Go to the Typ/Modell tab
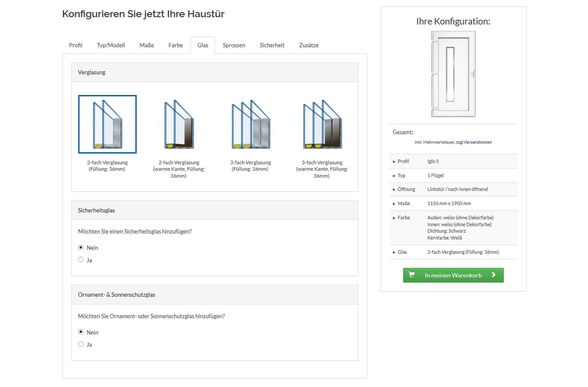The width and height of the screenshot is (588, 387). point(111,45)
